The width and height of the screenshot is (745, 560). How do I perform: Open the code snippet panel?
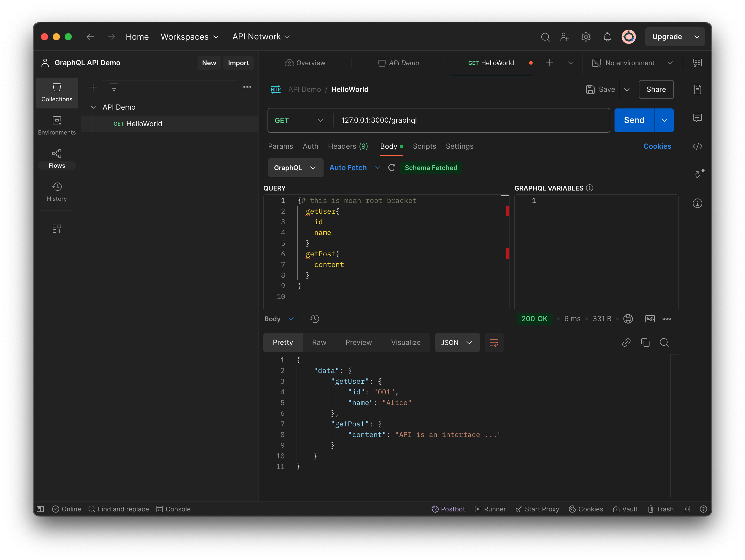pyautogui.click(x=697, y=146)
